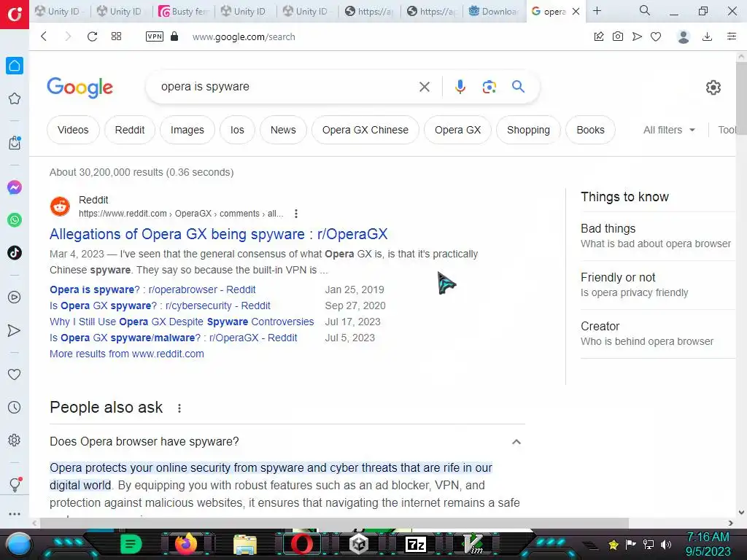The height and width of the screenshot is (560, 747).
Task: Start voice search with microphone
Action: point(460,87)
